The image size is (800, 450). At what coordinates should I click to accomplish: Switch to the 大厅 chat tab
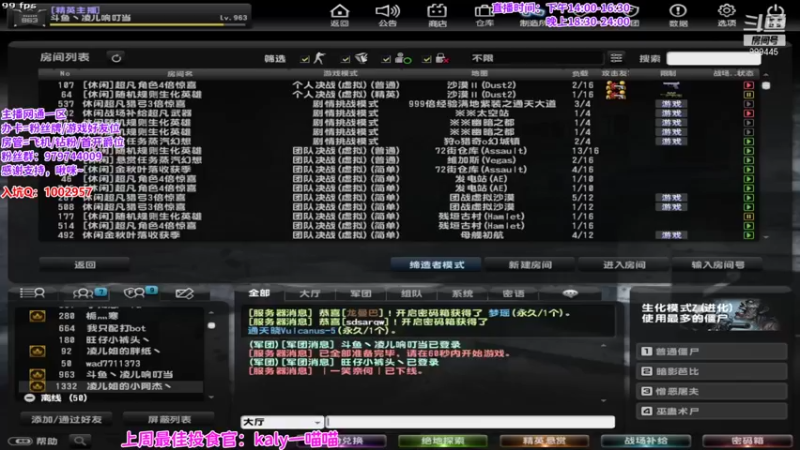point(310,293)
